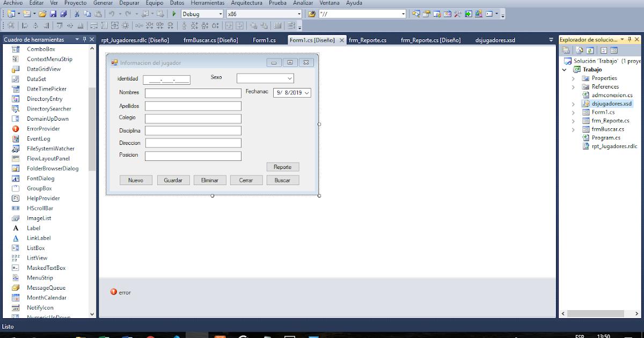Start debugging with the green play arrow
The image size is (644, 338).
point(174,13)
